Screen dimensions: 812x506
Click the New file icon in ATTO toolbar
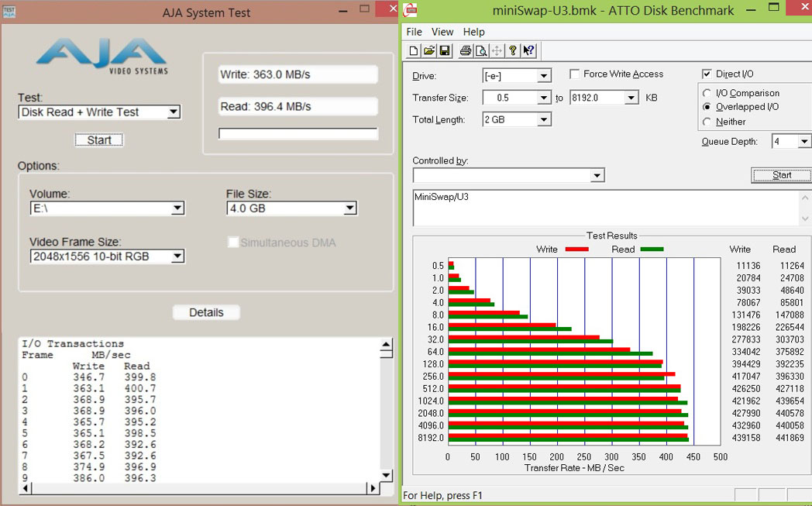pyautogui.click(x=413, y=50)
